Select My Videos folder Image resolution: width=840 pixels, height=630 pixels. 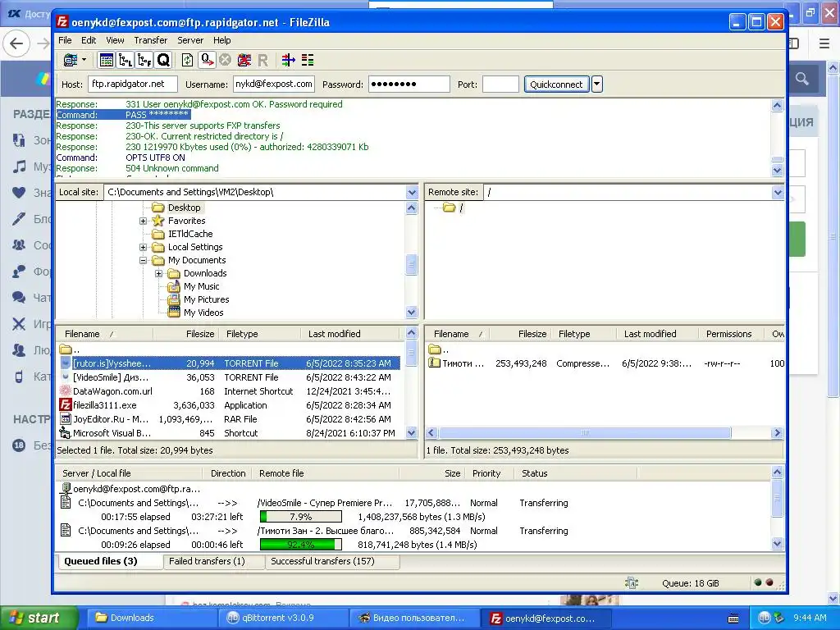point(203,313)
